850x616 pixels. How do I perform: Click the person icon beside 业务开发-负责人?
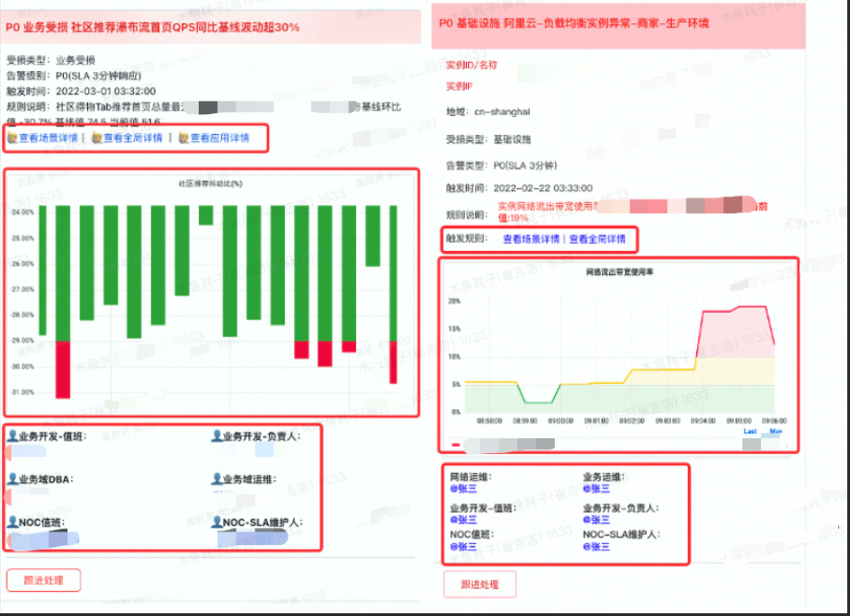pos(215,437)
